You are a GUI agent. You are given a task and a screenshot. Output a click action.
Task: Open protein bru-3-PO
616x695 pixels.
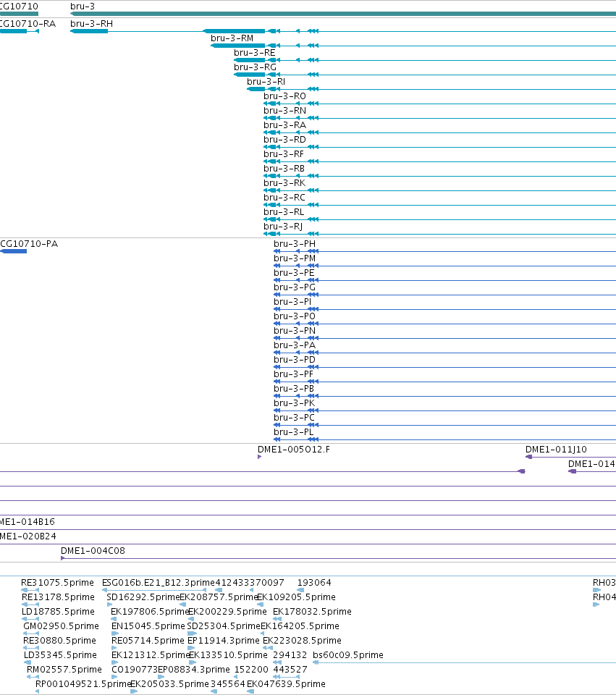(295, 316)
